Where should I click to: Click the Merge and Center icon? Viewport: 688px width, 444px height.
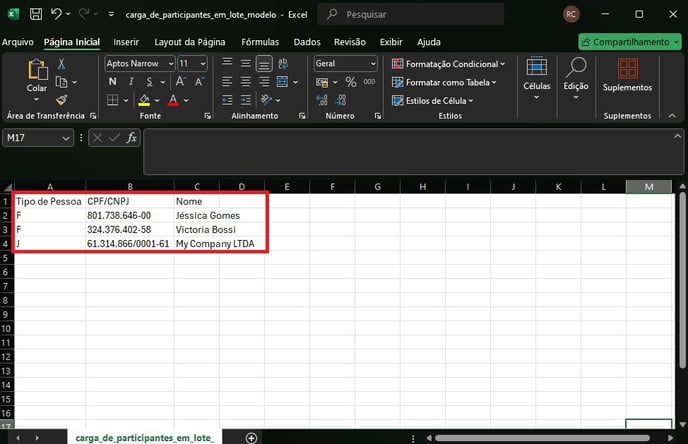[283, 82]
